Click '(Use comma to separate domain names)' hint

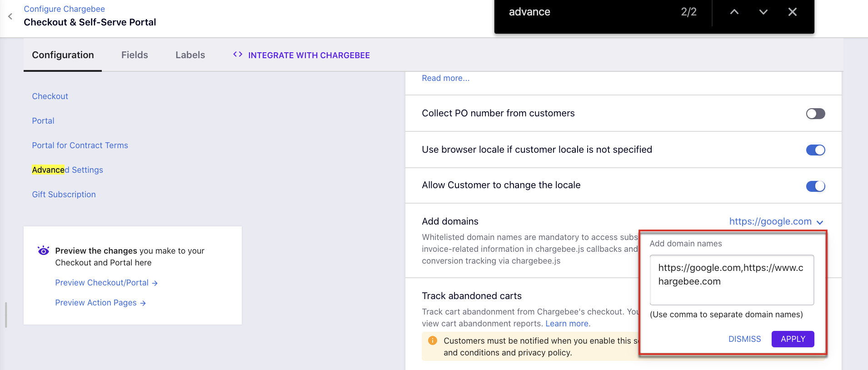click(x=726, y=315)
